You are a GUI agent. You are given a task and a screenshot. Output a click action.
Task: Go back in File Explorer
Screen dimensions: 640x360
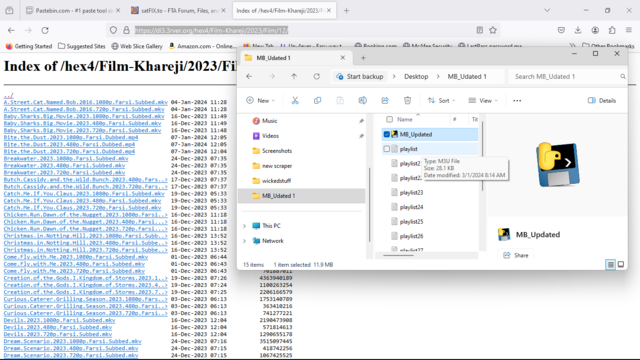[x=249, y=76]
